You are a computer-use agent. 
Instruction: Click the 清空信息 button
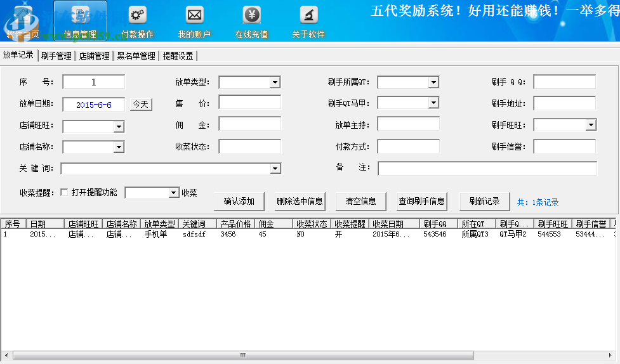pyautogui.click(x=360, y=202)
